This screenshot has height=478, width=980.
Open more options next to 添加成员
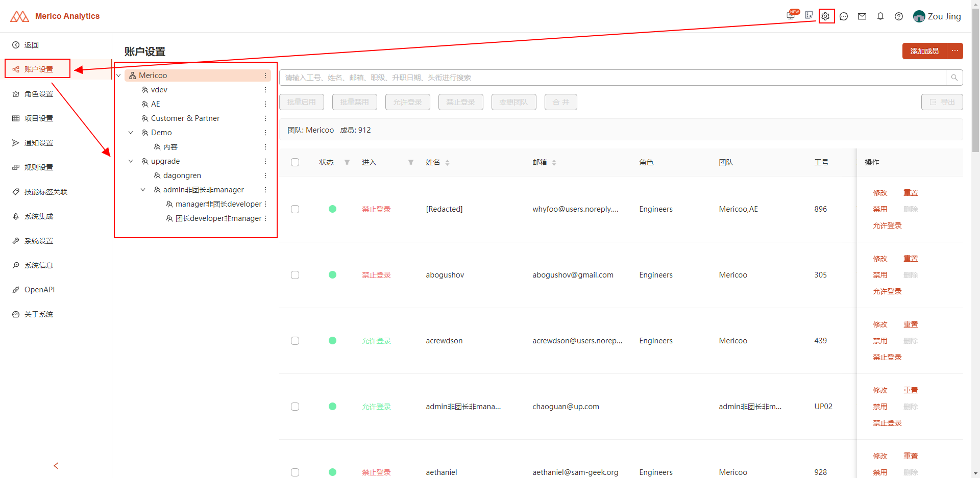pos(955,51)
